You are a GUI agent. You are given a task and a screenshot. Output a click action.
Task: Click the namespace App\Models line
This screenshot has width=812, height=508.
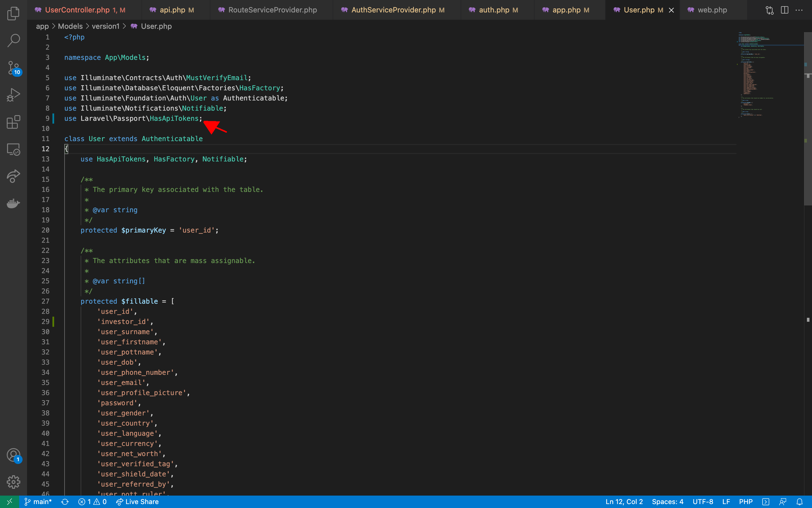coord(107,58)
